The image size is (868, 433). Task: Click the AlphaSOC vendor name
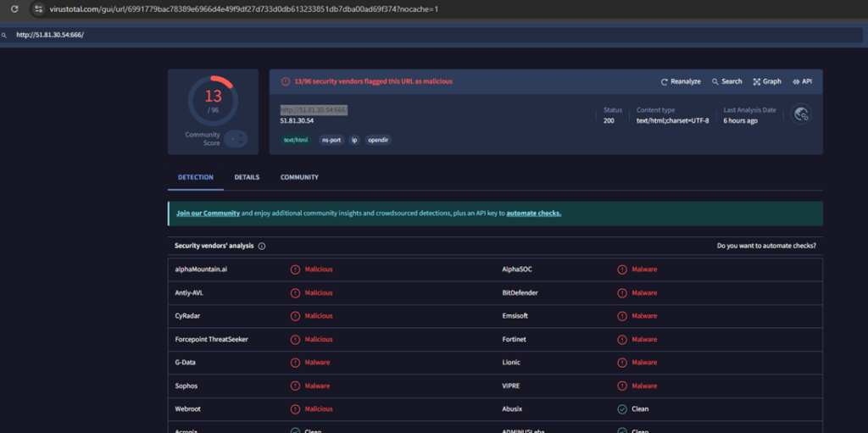(x=518, y=269)
